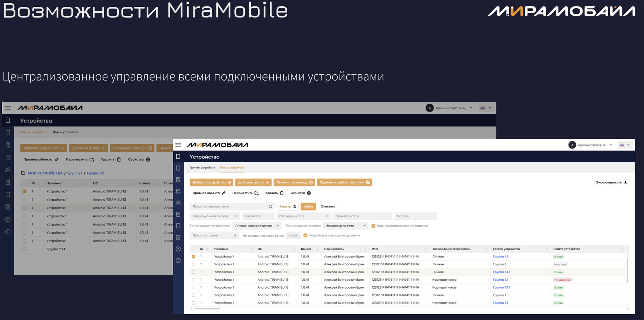Click users icon in back window sidebar
This screenshot has height=320, width=644.
pyautogui.click(x=8, y=170)
